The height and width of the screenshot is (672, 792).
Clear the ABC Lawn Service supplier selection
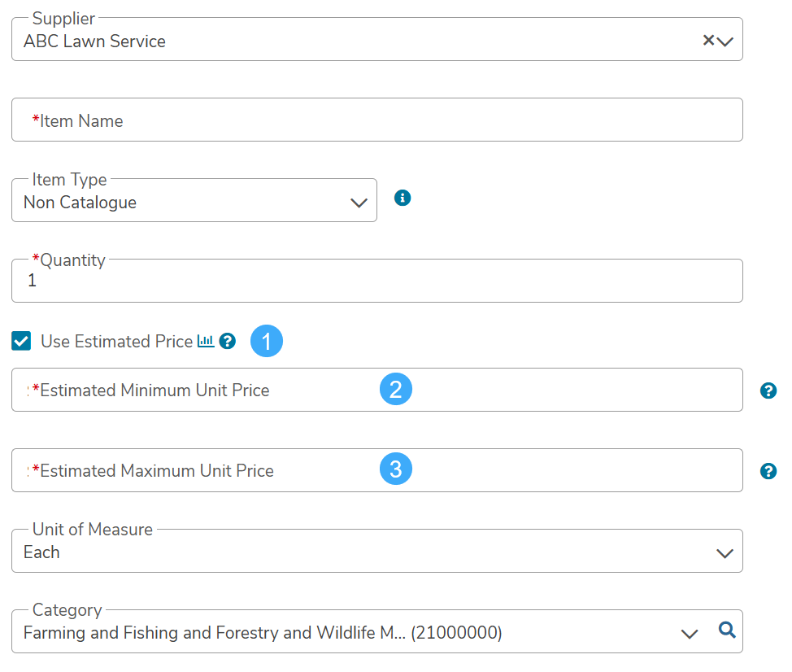point(708,41)
